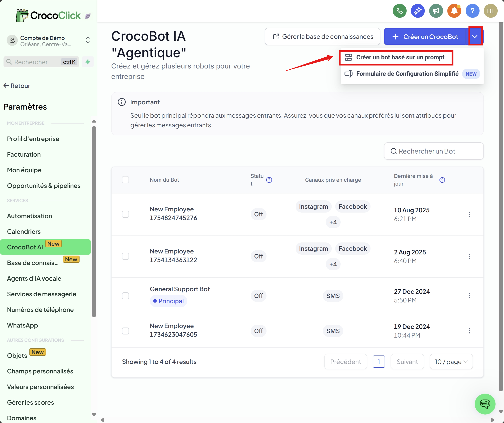Open the BL user avatar menu

(x=490, y=11)
